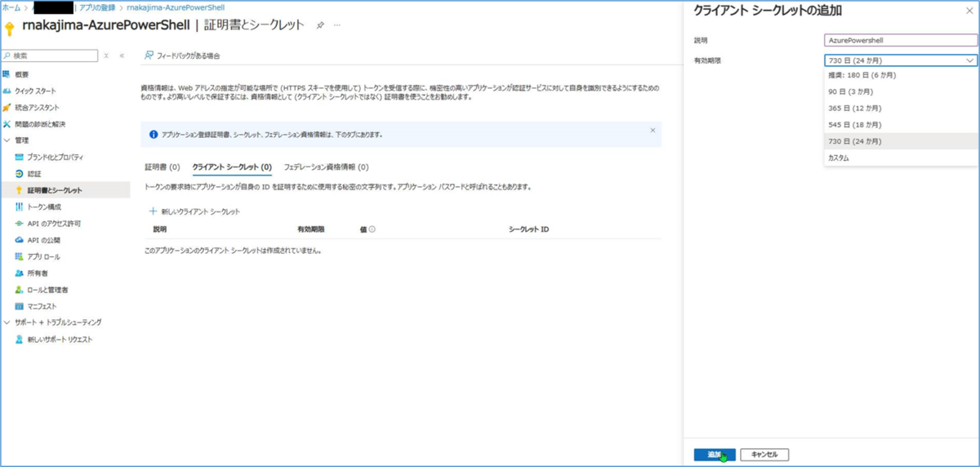Select the 730 日 (24 か月) list option
The width and height of the screenshot is (980, 467).
point(901,141)
